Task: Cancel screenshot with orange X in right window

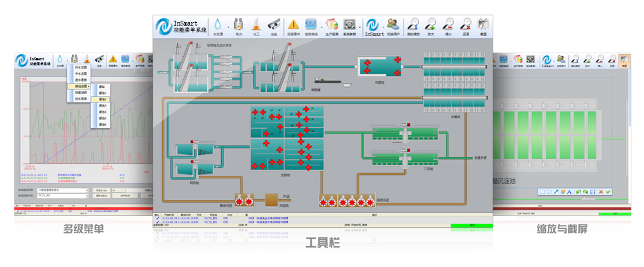Action: (x=601, y=192)
